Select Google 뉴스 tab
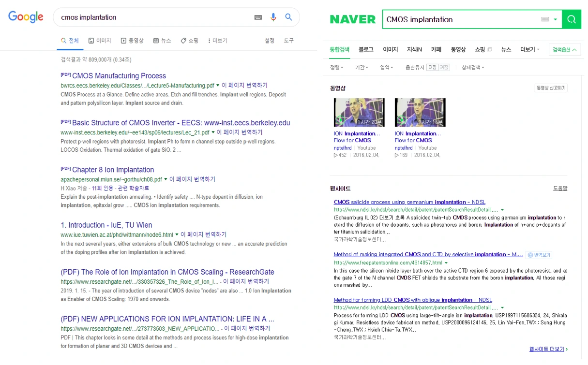Image resolution: width=588 pixels, height=365 pixels. (162, 41)
